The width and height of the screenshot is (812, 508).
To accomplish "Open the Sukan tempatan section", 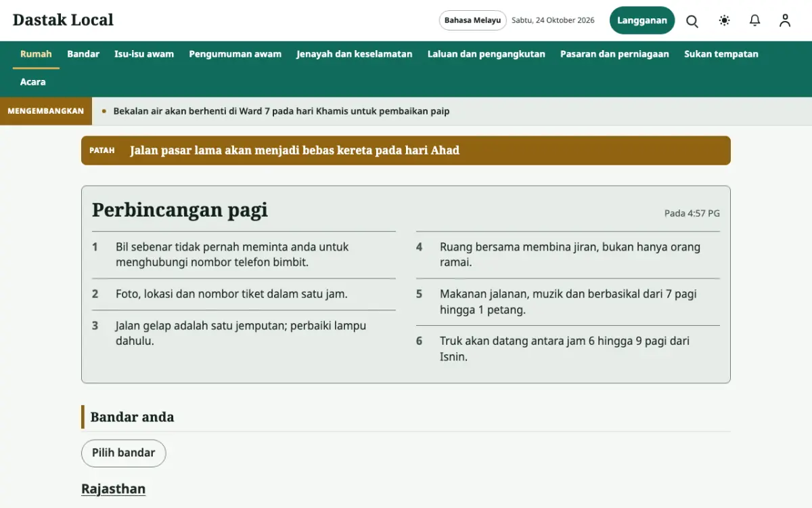I will click(x=721, y=54).
